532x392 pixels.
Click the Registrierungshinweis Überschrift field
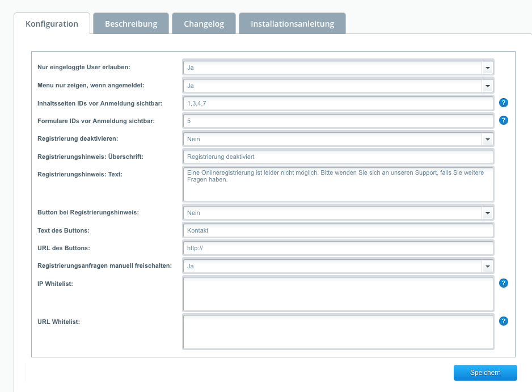(338, 157)
